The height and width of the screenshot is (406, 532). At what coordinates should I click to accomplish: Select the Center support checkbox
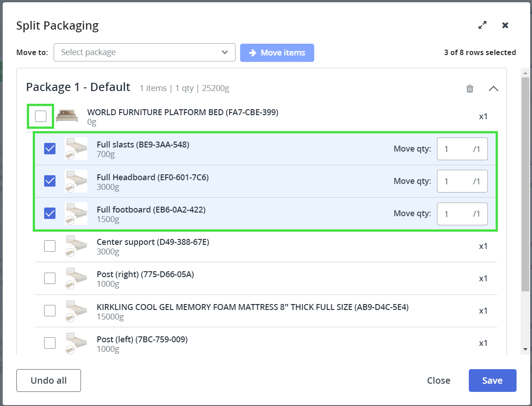pos(50,246)
